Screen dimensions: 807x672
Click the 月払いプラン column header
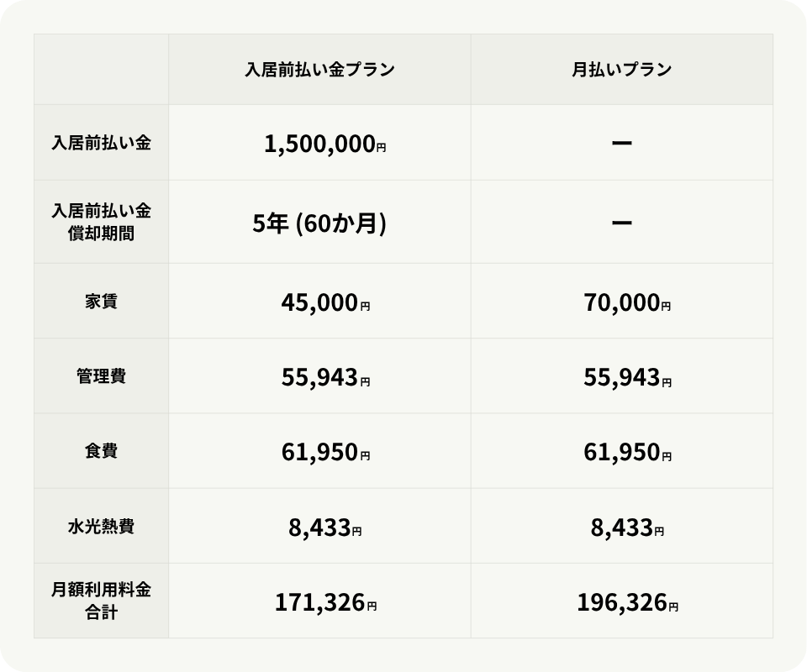tap(621, 70)
